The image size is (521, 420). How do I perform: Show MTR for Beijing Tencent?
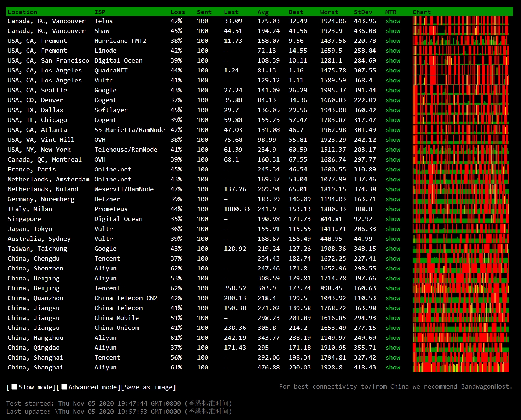pyautogui.click(x=393, y=288)
